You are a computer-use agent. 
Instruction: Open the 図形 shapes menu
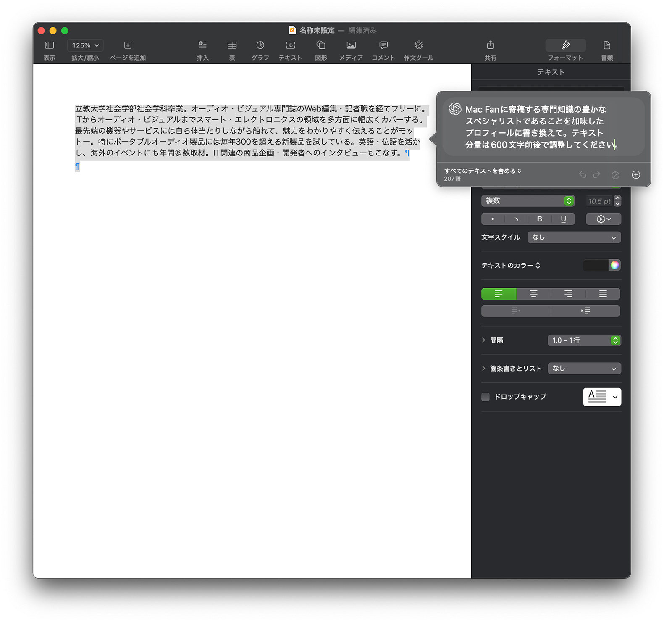[321, 45]
